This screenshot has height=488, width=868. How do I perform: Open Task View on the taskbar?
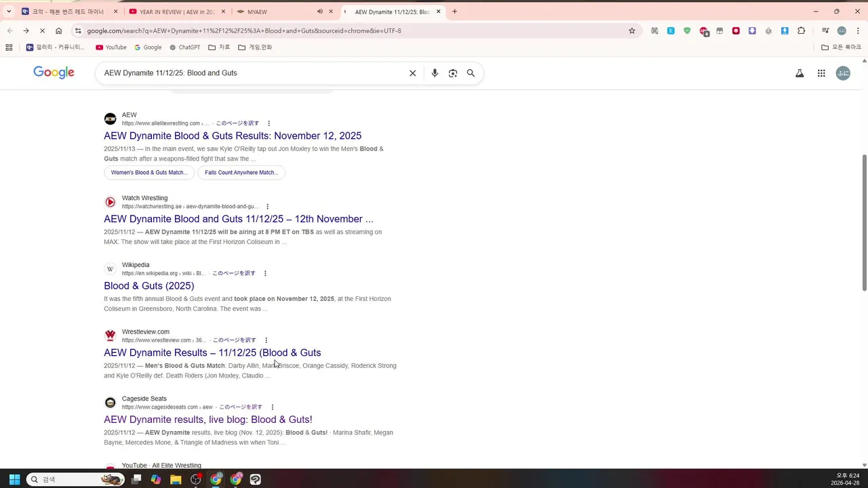click(136, 479)
